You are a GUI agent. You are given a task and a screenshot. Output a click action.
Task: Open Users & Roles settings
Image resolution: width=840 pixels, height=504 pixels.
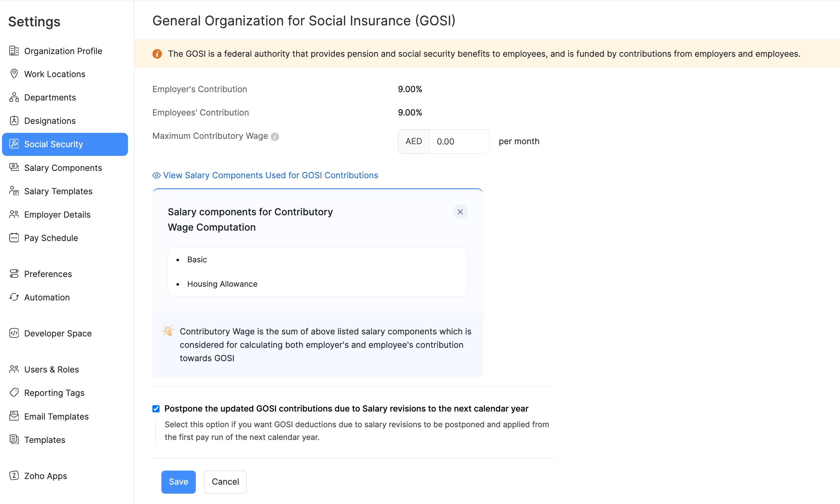(51, 369)
